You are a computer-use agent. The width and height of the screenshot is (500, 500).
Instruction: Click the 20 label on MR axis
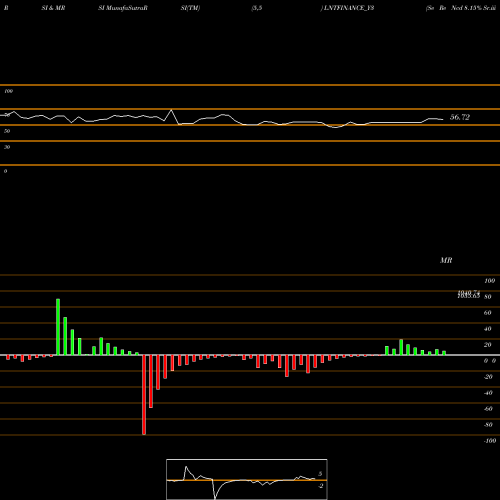pos(487,345)
